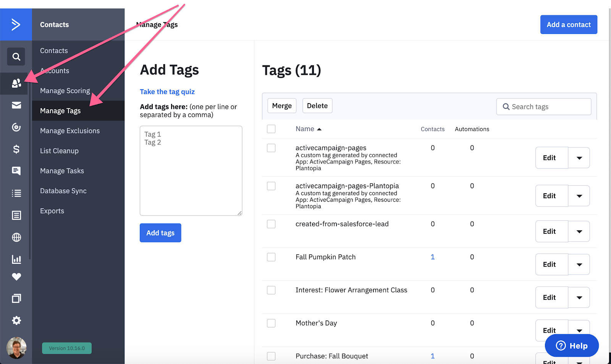Expand dropdown arrow beside activecampaign-pages Edit

point(579,158)
